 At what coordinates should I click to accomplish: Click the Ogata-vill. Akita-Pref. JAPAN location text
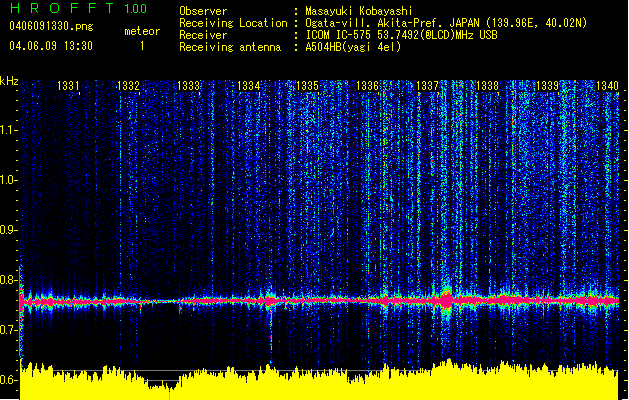pos(446,23)
